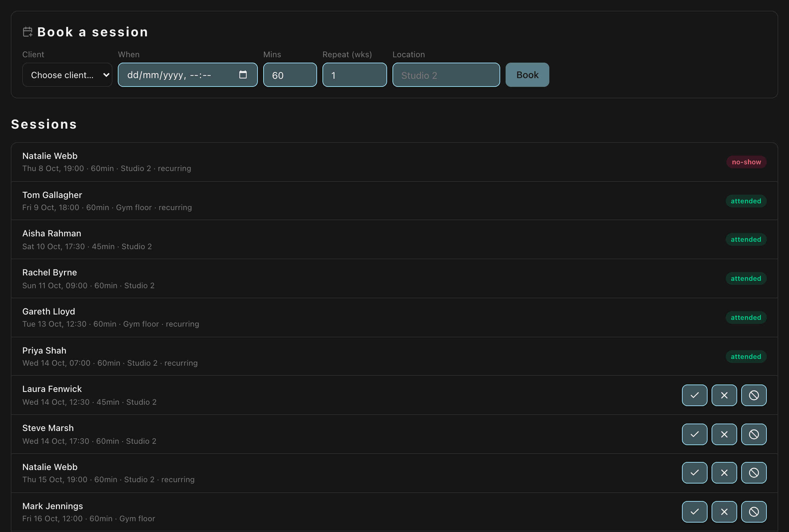Click the Sessions heading

click(44, 124)
